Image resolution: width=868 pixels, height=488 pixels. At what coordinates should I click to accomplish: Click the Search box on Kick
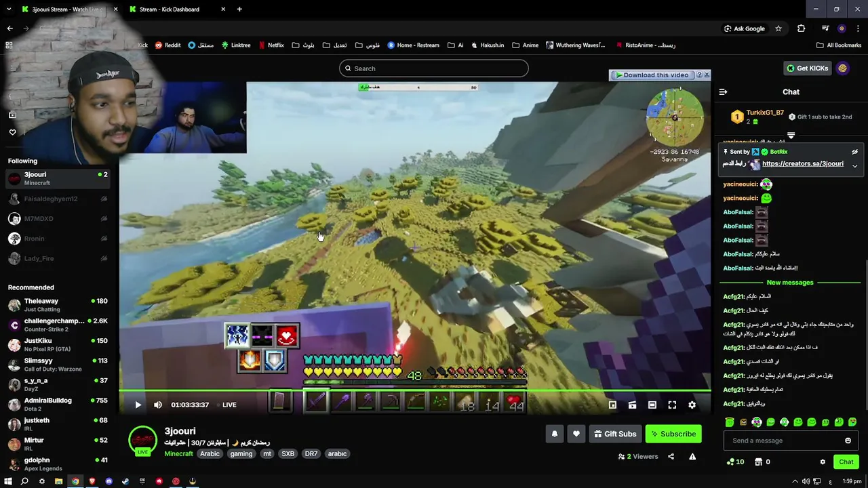[434, 68]
